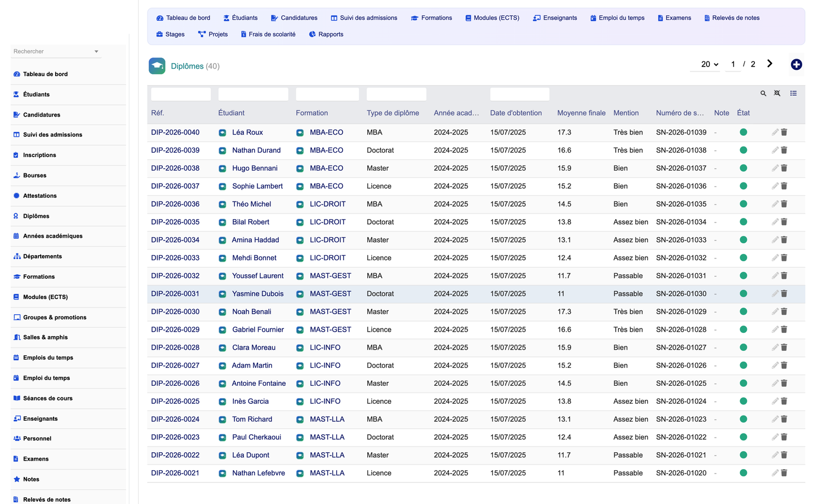The width and height of the screenshot is (814, 504).
Task: Select Diplômes in the sidebar
Action: 68,216
